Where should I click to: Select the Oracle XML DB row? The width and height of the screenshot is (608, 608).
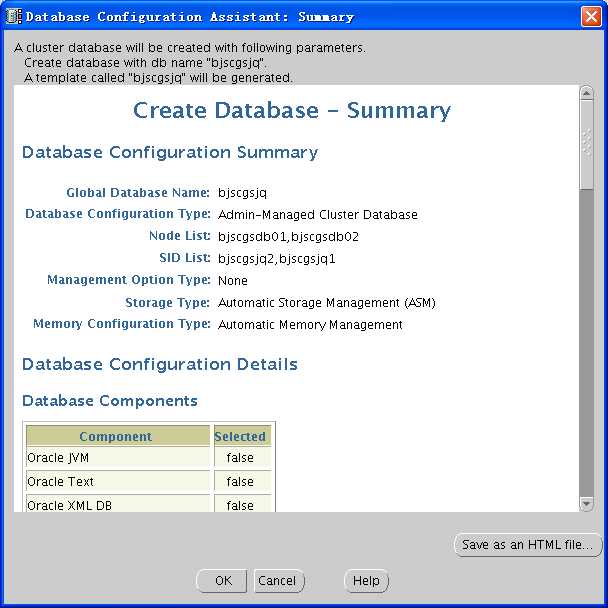[149, 504]
